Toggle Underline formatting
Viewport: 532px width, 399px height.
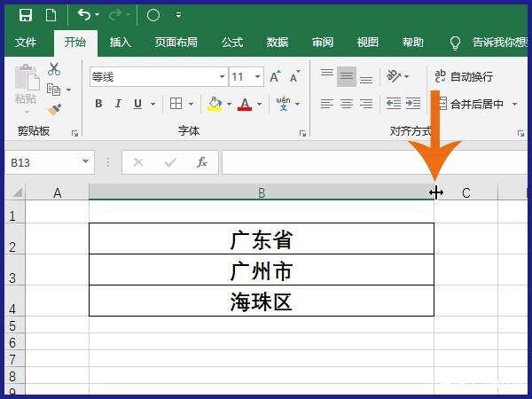137,104
